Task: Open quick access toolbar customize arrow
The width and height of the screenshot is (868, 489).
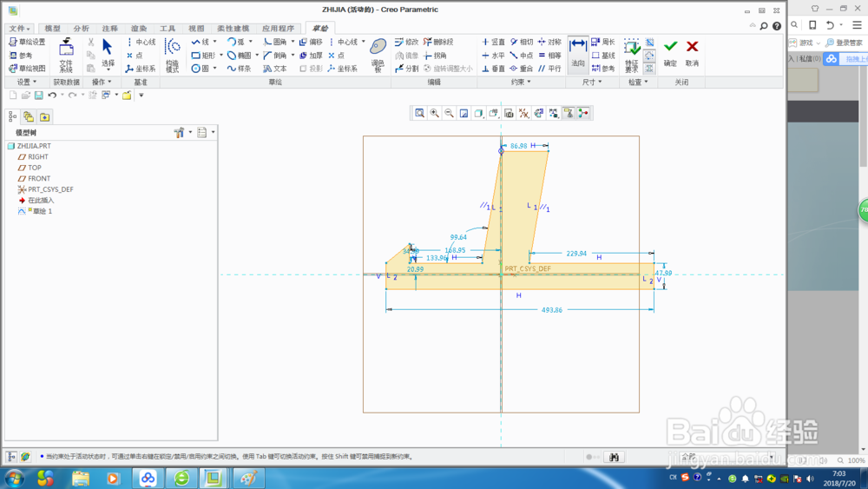Action: click(x=141, y=96)
